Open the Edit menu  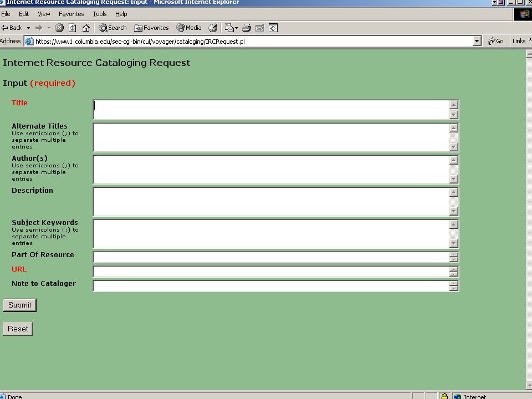click(x=24, y=14)
